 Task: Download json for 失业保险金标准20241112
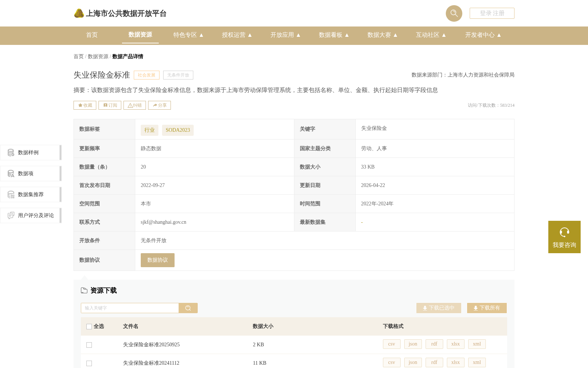[x=413, y=362]
